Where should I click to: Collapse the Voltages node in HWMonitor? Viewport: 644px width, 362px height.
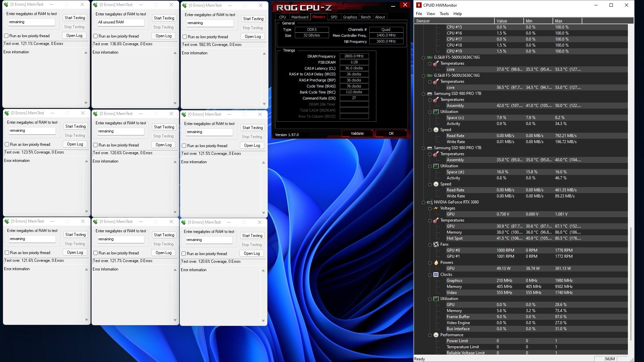430,208
